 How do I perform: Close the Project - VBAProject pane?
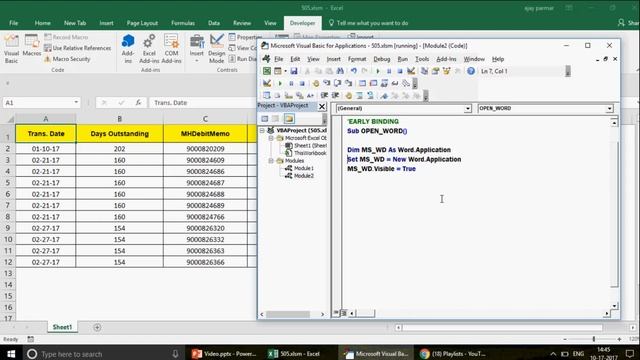pos(322,107)
